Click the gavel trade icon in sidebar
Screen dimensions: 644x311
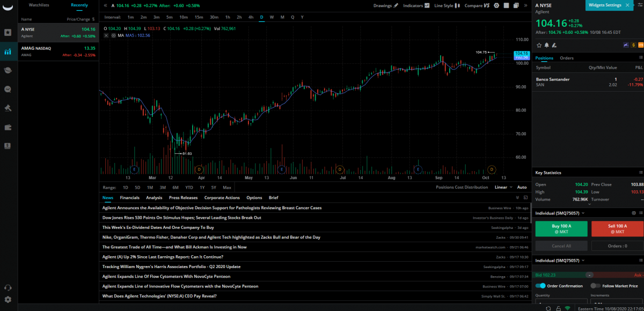[x=8, y=108]
